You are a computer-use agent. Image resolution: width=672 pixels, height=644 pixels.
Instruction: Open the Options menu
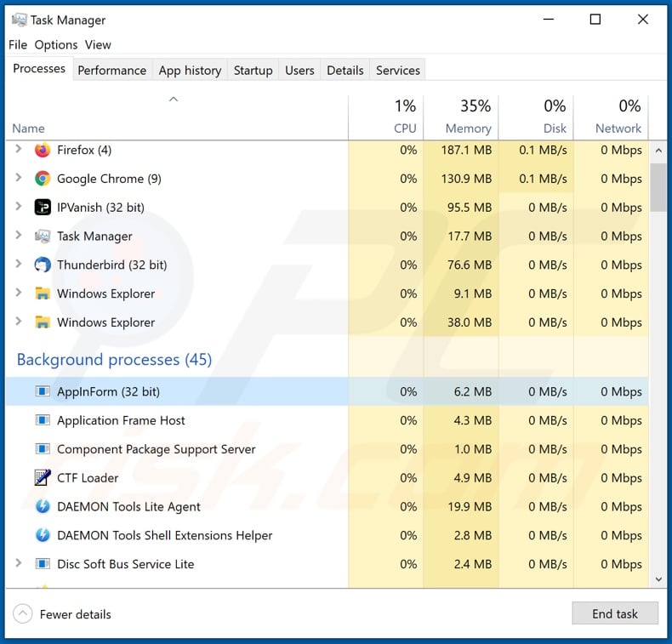[56, 45]
